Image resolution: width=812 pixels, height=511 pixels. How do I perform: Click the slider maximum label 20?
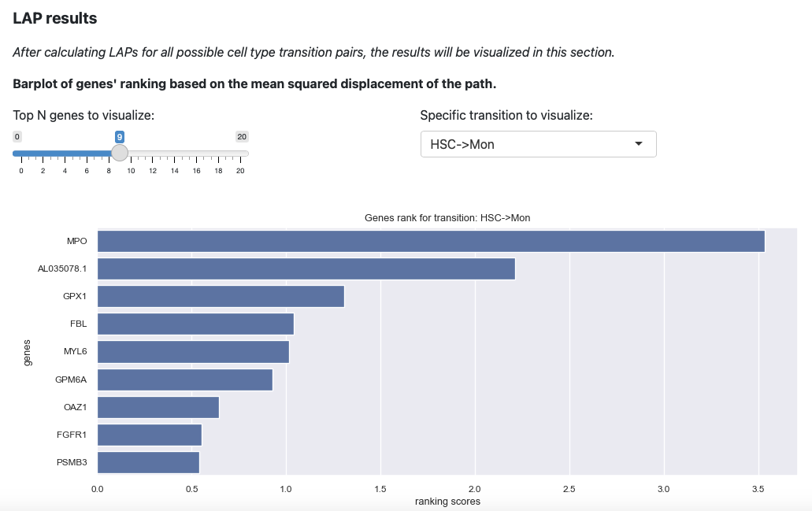[x=242, y=137]
